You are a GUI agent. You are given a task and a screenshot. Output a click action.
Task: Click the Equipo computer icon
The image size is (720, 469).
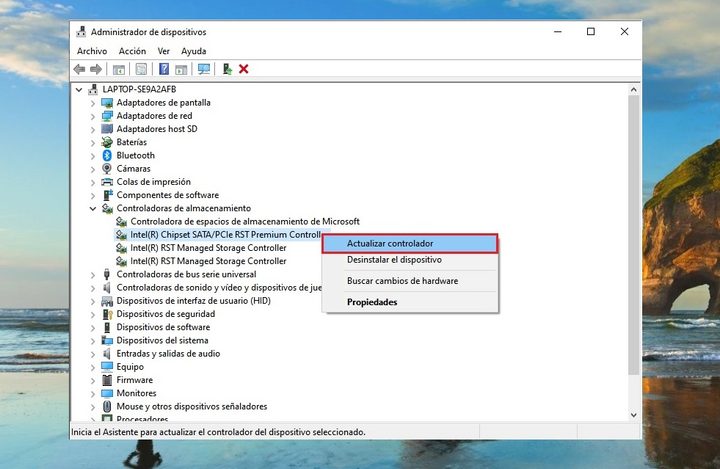(x=107, y=367)
